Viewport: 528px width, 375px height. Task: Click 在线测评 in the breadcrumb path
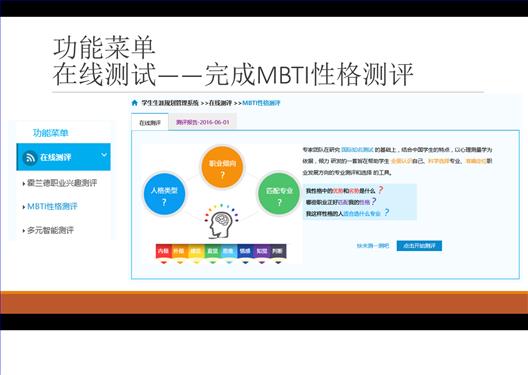(x=221, y=103)
